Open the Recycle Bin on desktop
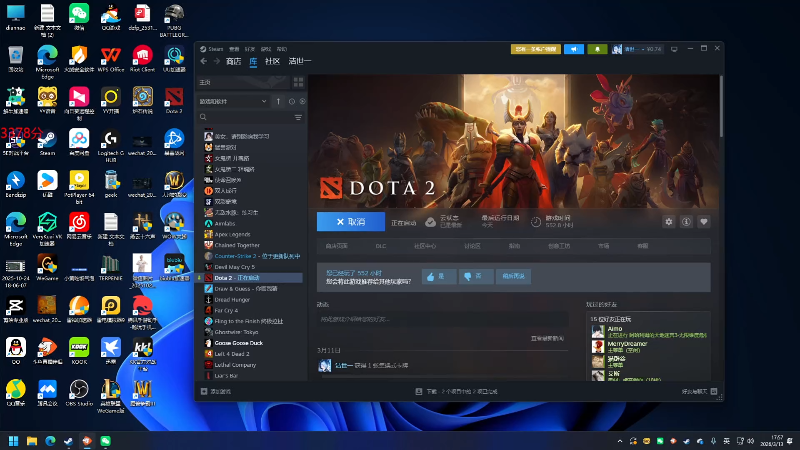The height and width of the screenshot is (450, 800). point(16,59)
